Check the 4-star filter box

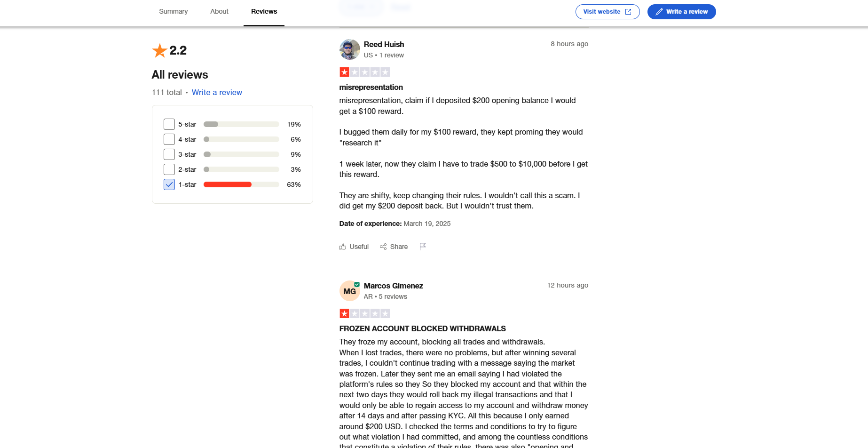[169, 139]
